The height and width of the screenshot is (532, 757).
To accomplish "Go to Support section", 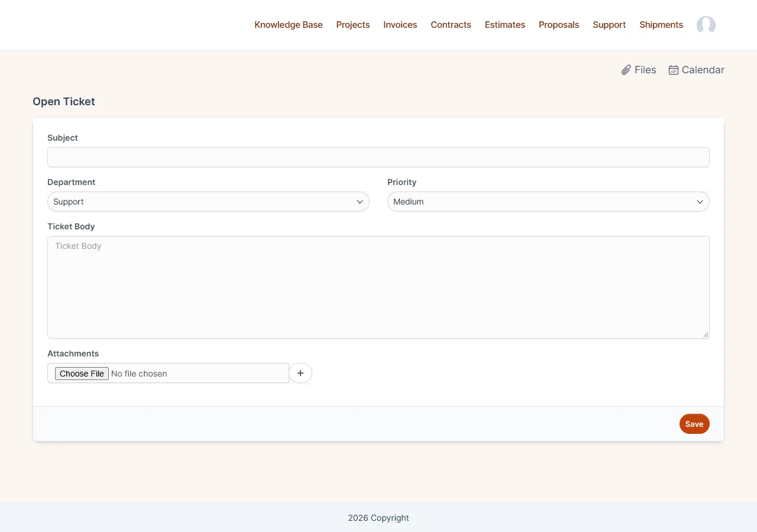I will tap(609, 25).
